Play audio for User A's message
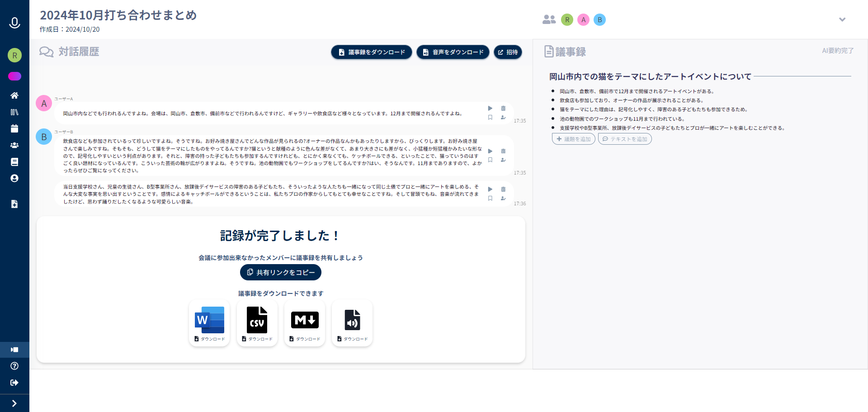This screenshot has height=412, width=868. [490, 109]
